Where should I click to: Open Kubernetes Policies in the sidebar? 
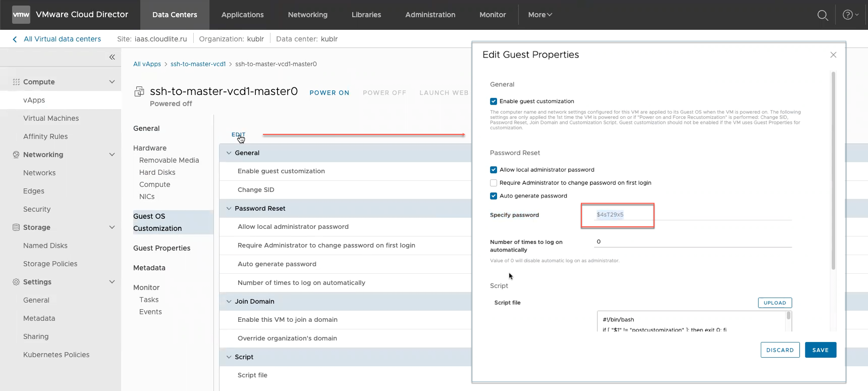57,355
